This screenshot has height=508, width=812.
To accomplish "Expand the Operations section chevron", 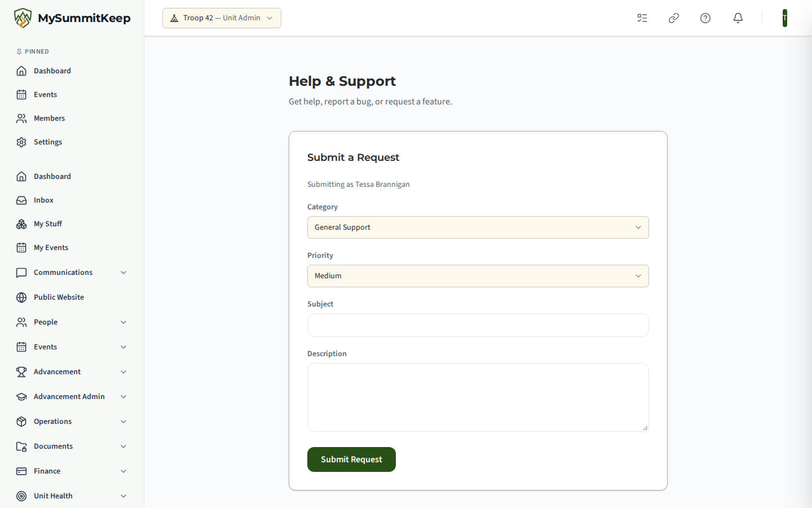I will pos(123,422).
